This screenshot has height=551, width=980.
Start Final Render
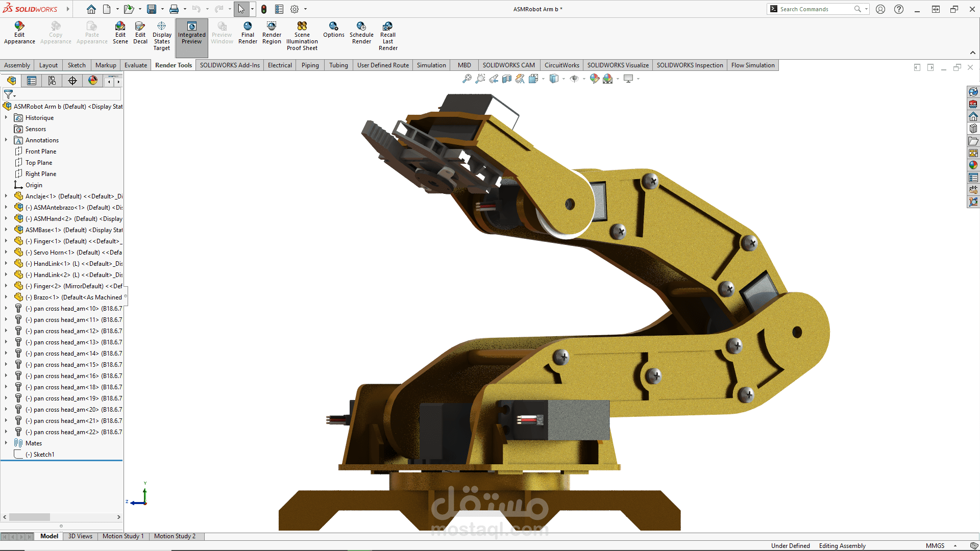(248, 27)
